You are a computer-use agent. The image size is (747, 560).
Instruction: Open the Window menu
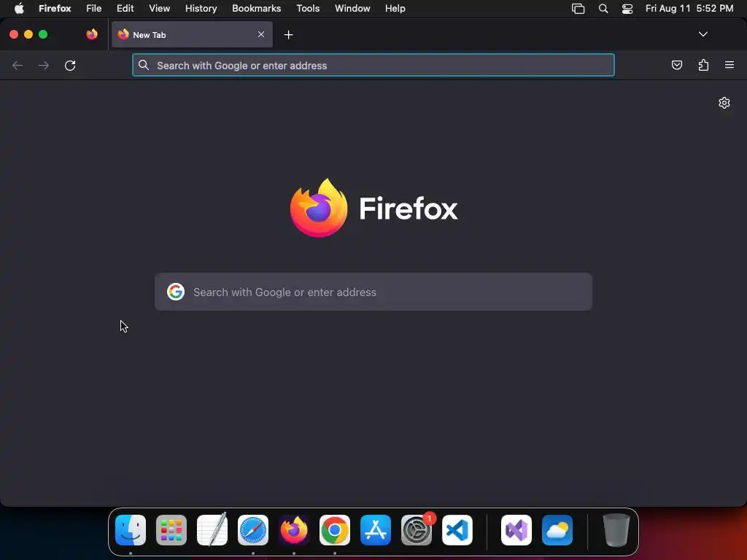tap(352, 8)
